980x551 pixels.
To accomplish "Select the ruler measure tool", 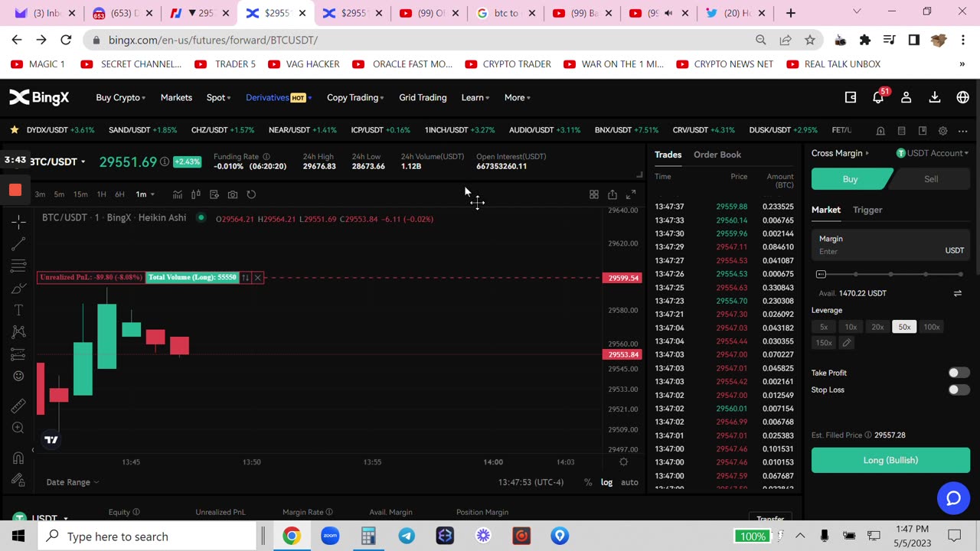I will tap(18, 406).
